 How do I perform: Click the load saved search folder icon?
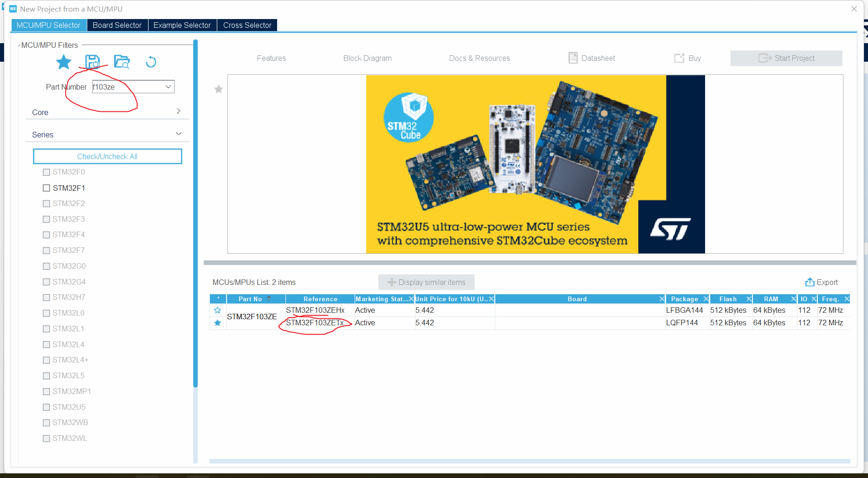point(122,62)
